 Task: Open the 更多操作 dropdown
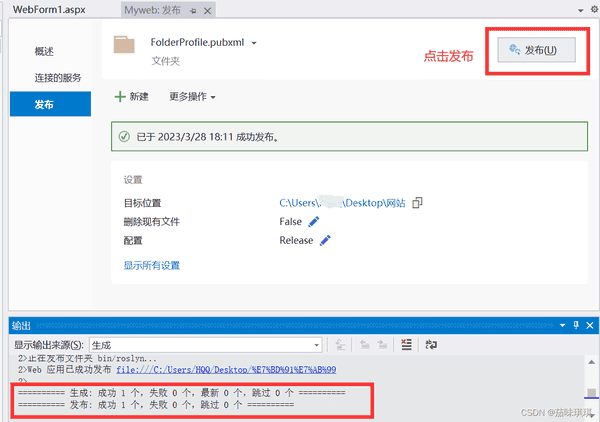point(192,97)
